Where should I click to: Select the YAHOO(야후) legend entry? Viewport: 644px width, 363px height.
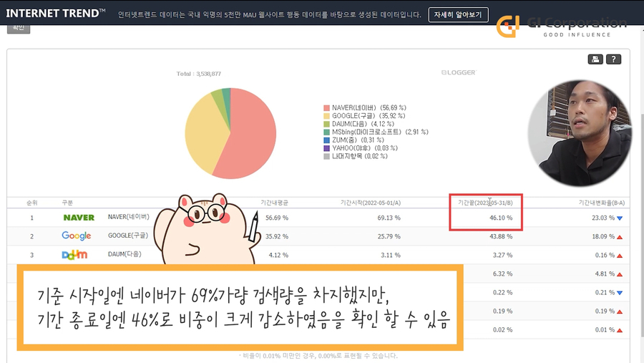(360, 148)
